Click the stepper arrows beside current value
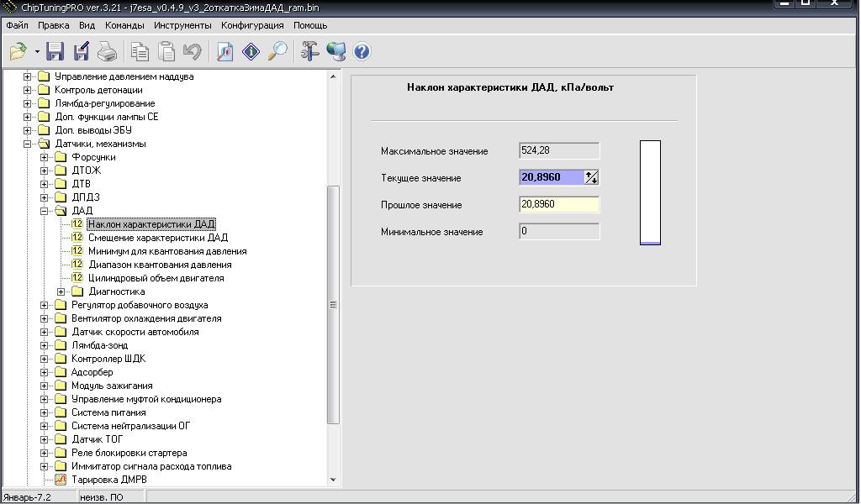This screenshot has height=504, width=861. pyautogui.click(x=591, y=177)
